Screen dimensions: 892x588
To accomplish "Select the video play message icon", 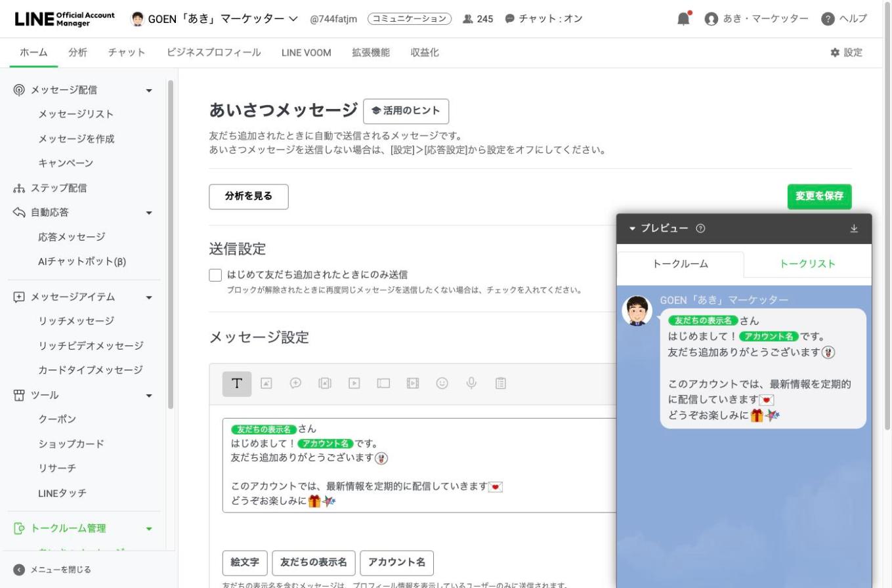I will 354,384.
